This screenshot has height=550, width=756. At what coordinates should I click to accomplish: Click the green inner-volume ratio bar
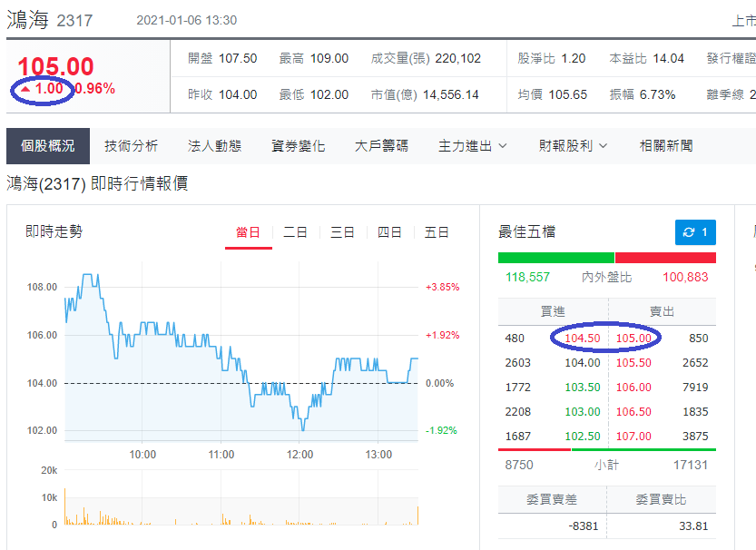(556, 258)
